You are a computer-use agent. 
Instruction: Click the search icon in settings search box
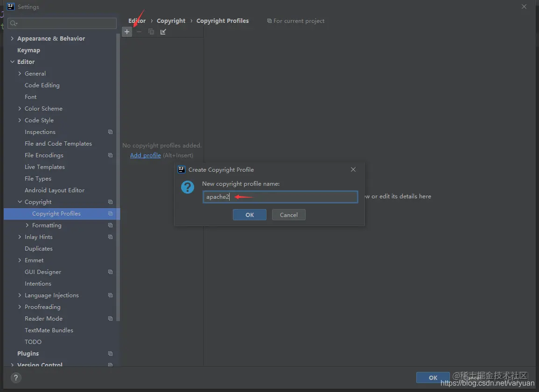pos(14,23)
